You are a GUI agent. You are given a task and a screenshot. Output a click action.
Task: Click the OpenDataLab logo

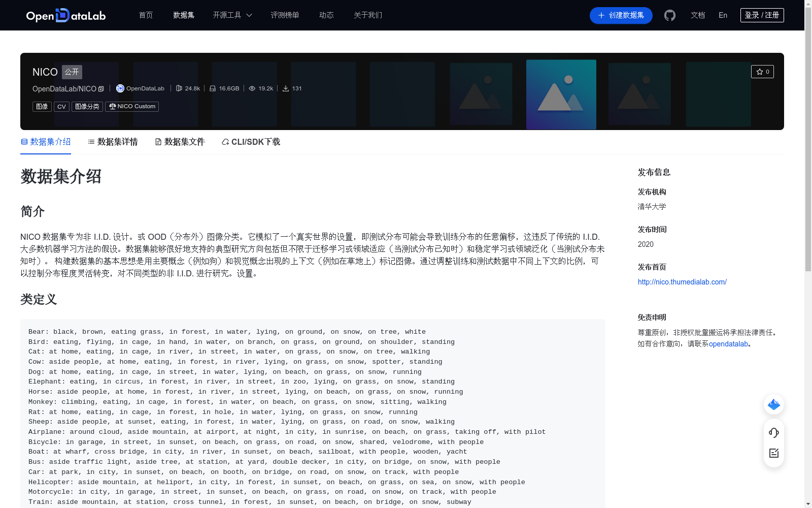(66, 15)
